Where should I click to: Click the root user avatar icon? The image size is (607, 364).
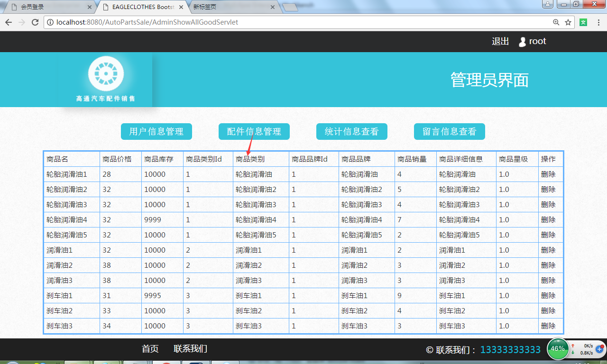coord(522,42)
